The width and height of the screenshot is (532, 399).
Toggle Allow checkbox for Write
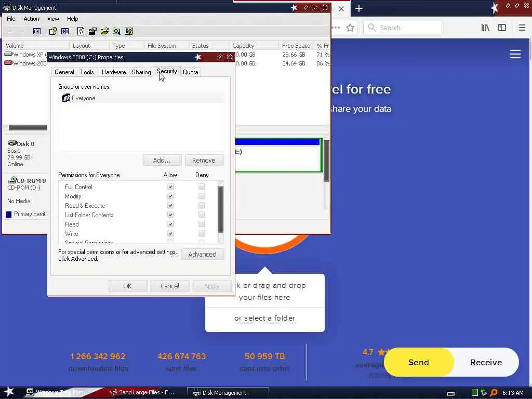(170, 233)
